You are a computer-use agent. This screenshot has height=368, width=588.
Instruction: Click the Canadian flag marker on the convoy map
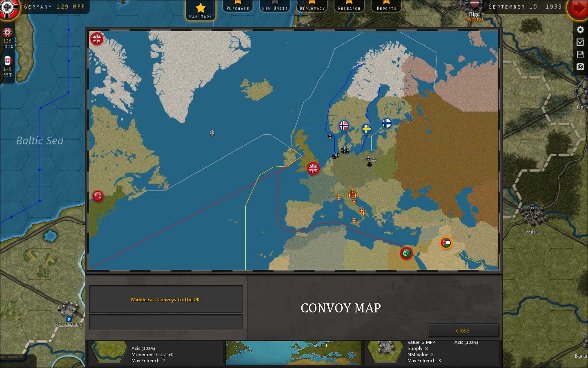[x=98, y=196]
